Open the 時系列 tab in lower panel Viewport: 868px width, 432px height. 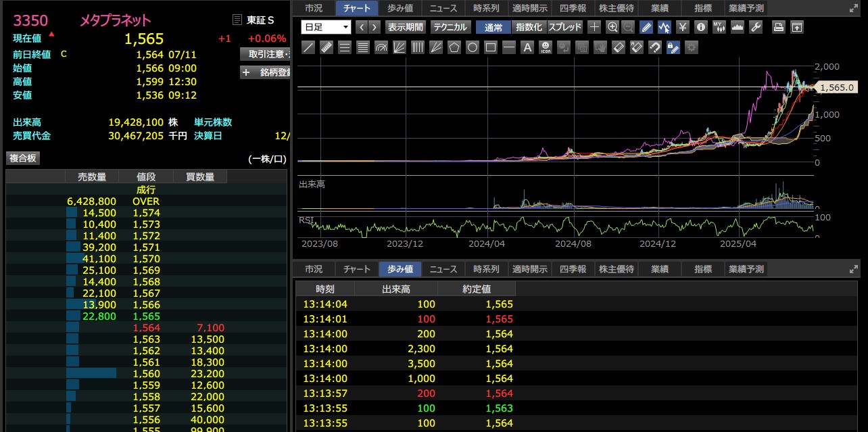(x=487, y=269)
